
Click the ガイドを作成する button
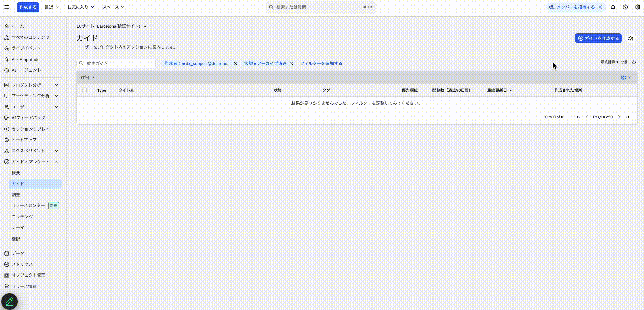click(598, 38)
